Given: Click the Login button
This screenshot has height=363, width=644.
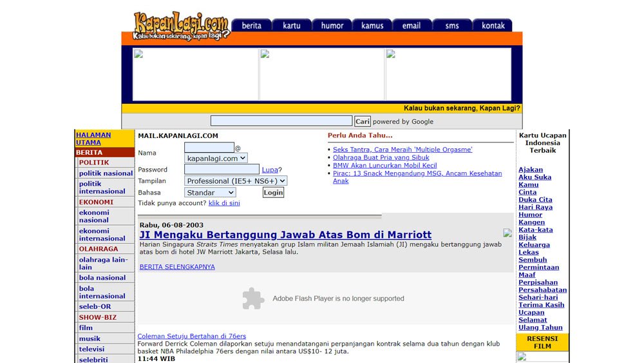Looking at the screenshot, I should (273, 192).
